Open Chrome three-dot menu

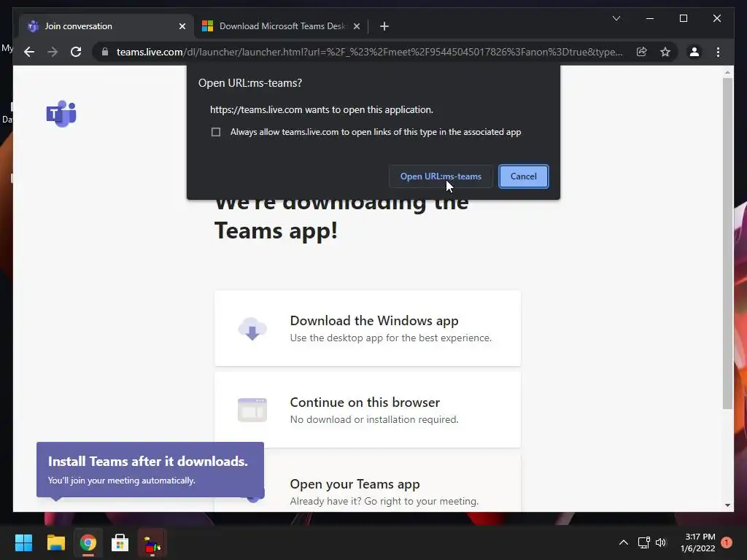[x=718, y=52]
